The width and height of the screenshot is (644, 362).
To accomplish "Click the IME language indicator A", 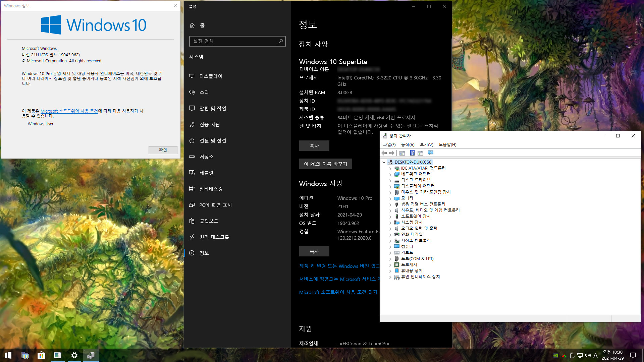I will point(596,355).
